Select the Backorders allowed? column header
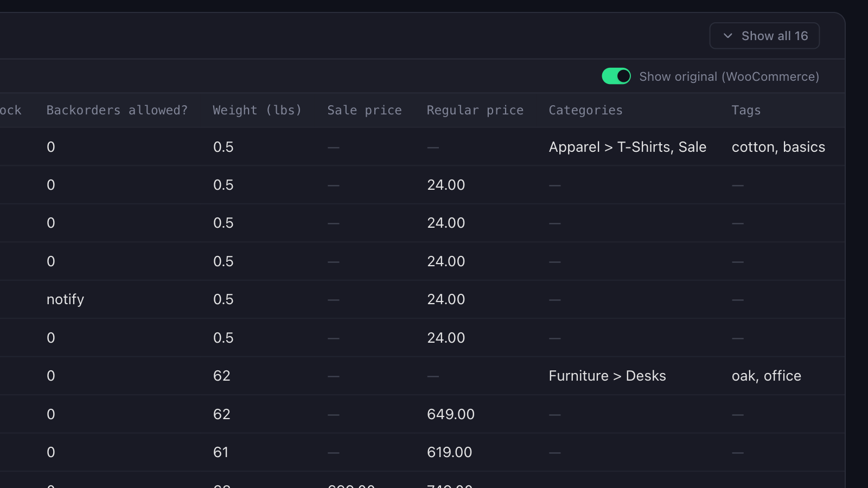Image resolution: width=868 pixels, height=488 pixels. coord(117,110)
